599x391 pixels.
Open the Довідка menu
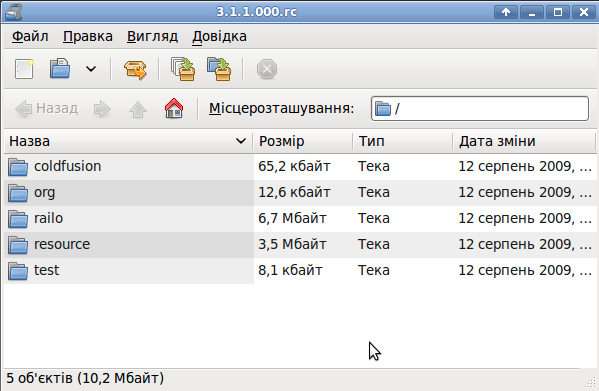[x=219, y=37]
